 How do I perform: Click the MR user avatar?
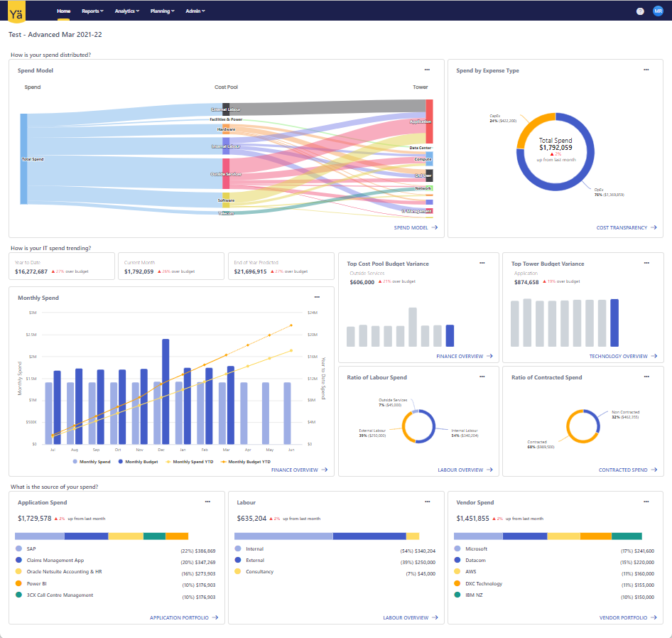click(x=658, y=11)
